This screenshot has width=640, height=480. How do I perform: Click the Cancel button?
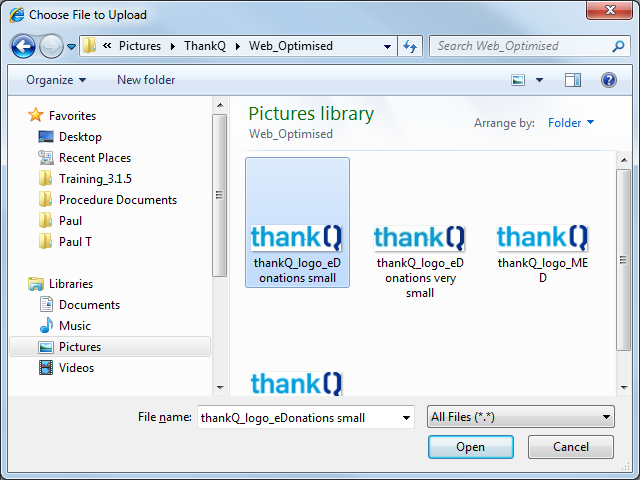[571, 447]
